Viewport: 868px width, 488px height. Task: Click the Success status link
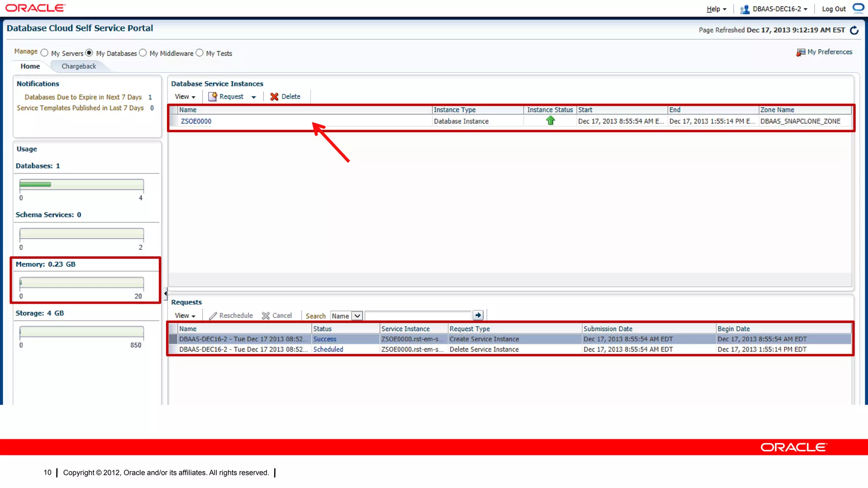pos(325,339)
